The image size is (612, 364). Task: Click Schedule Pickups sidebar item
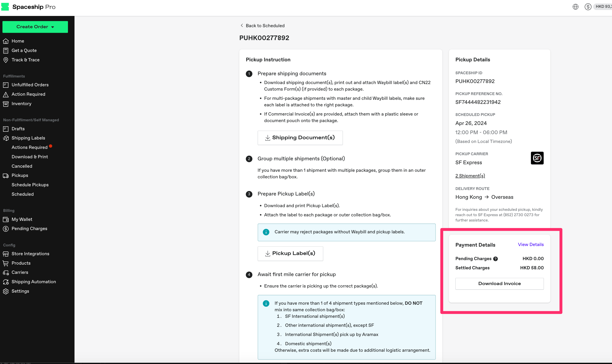coord(30,185)
